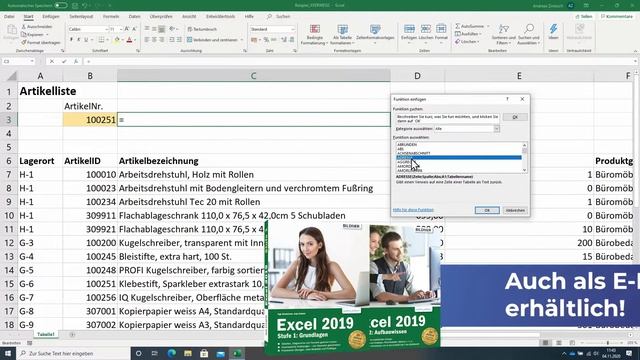Open the Zellenformatvorlagen gallery

[x=375, y=33]
